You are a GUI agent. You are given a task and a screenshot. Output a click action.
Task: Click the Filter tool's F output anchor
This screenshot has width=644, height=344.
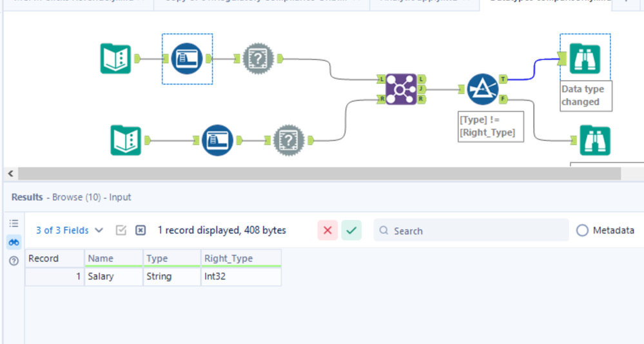pos(503,99)
